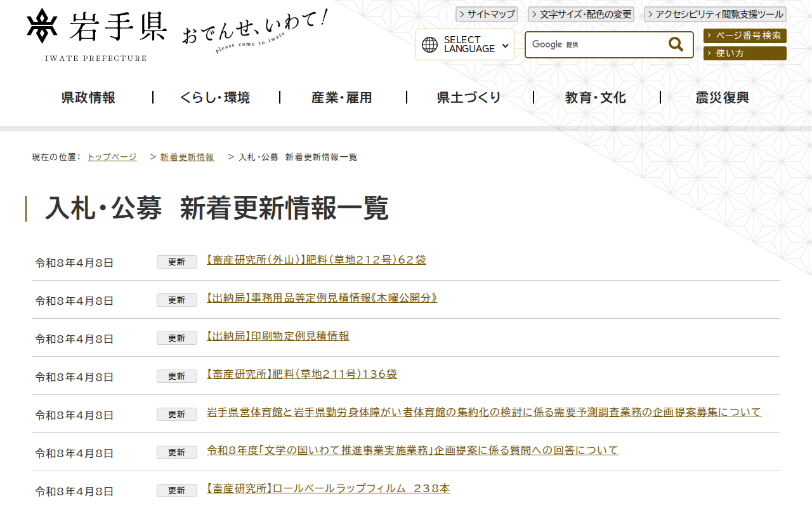Click the search magnifying glass icon
This screenshot has width=812, height=508.
[674, 44]
